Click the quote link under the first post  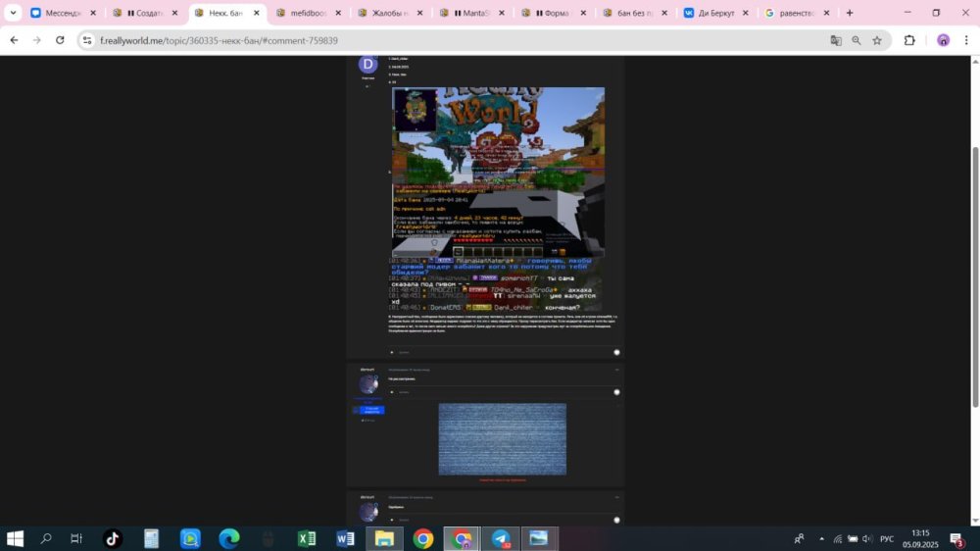[404, 352]
